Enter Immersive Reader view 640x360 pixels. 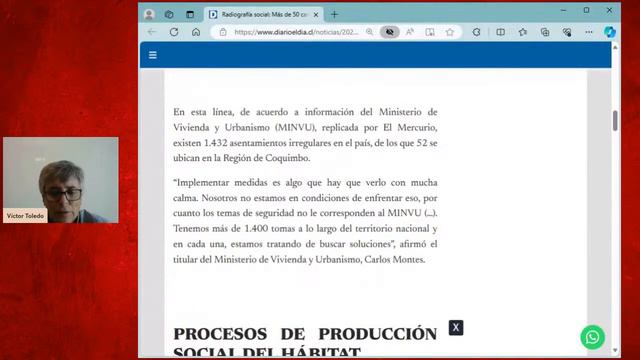tap(430, 32)
